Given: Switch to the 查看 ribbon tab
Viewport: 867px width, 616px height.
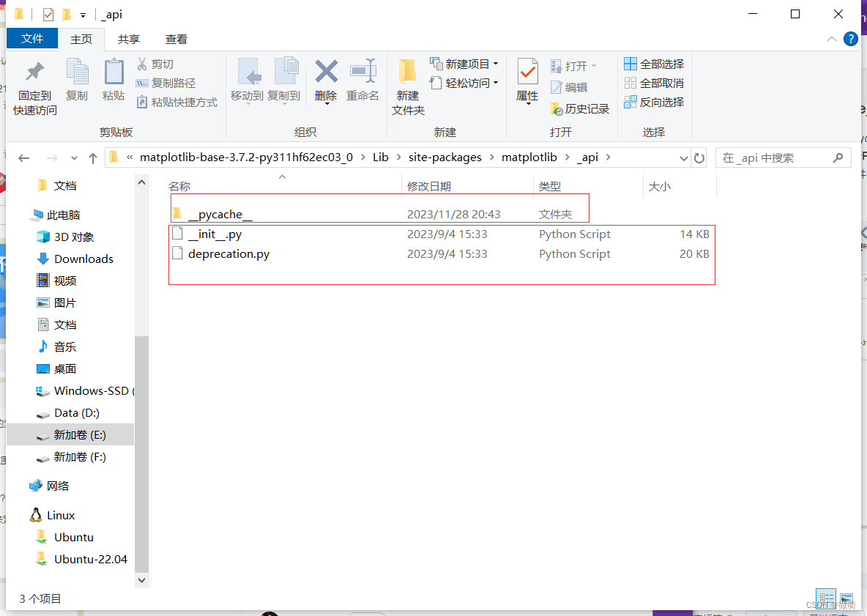Looking at the screenshot, I should (175, 39).
